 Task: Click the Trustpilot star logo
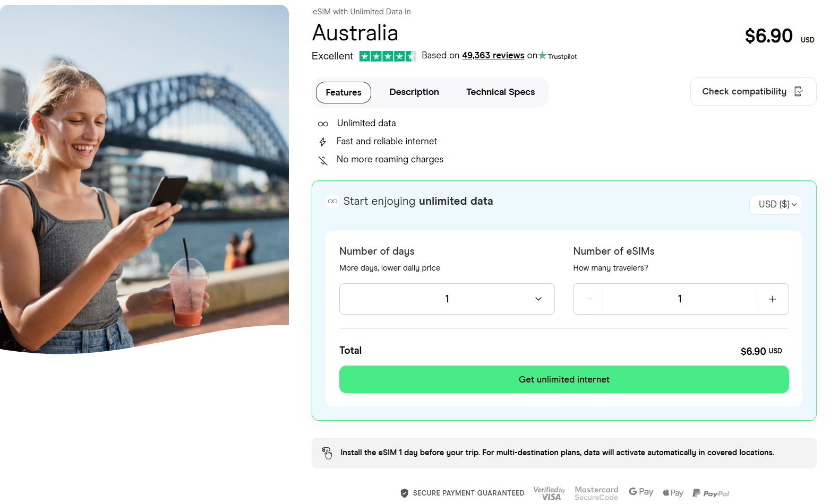point(542,55)
